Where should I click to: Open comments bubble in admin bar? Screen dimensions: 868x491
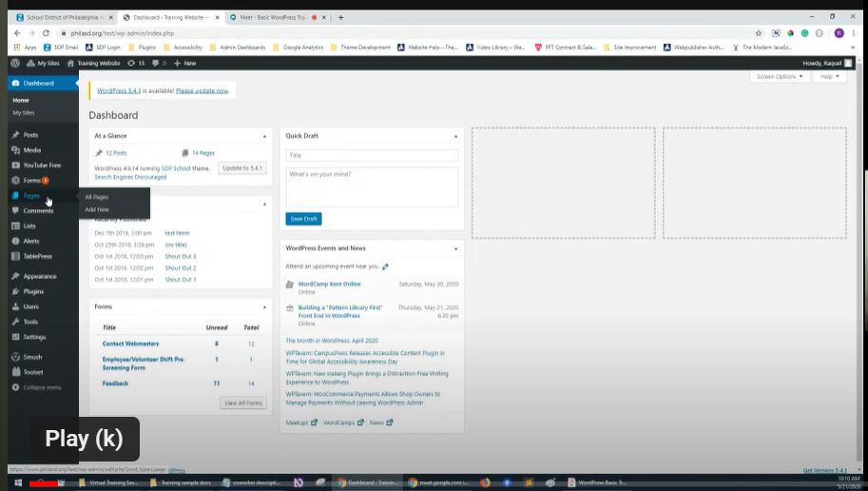[160, 63]
